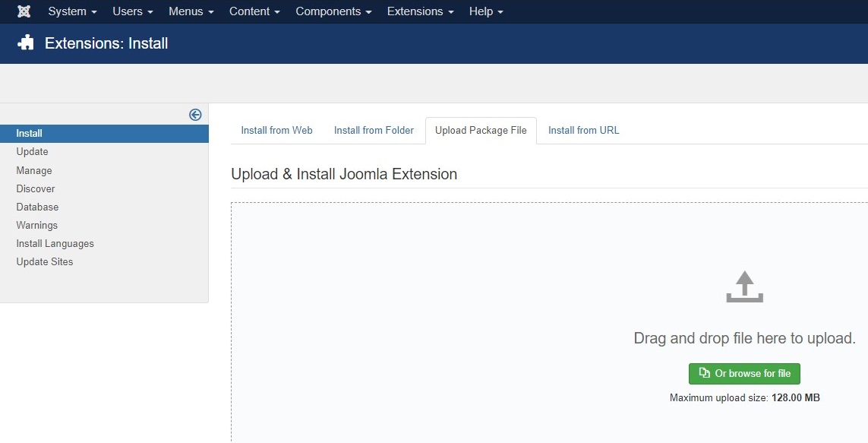Expand the Components menu
This screenshot has height=443, width=868.
point(333,11)
